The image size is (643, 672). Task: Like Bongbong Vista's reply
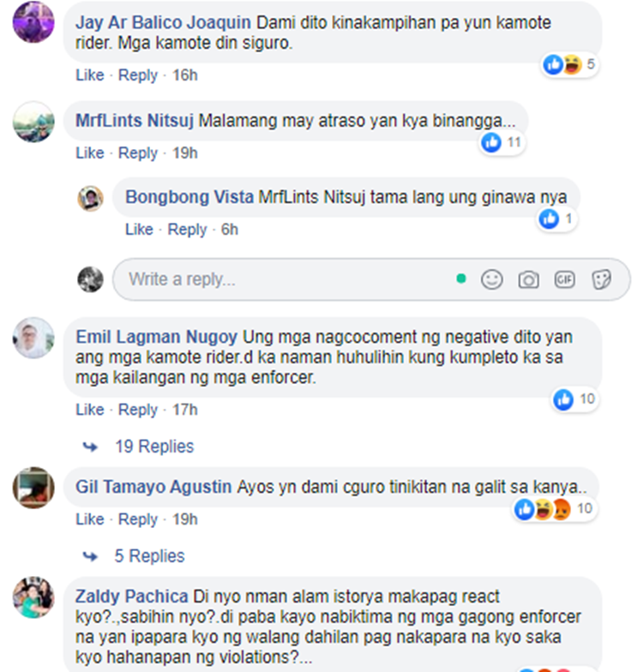[139, 230]
